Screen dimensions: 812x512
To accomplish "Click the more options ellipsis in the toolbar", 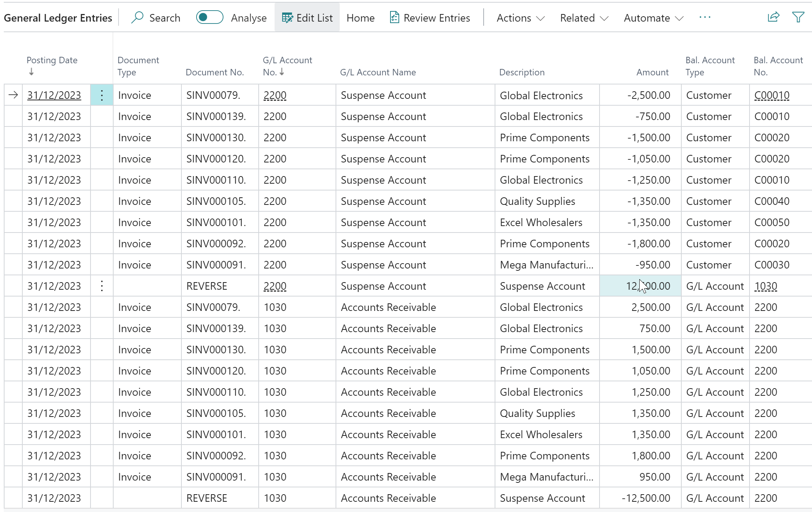I will pos(704,17).
